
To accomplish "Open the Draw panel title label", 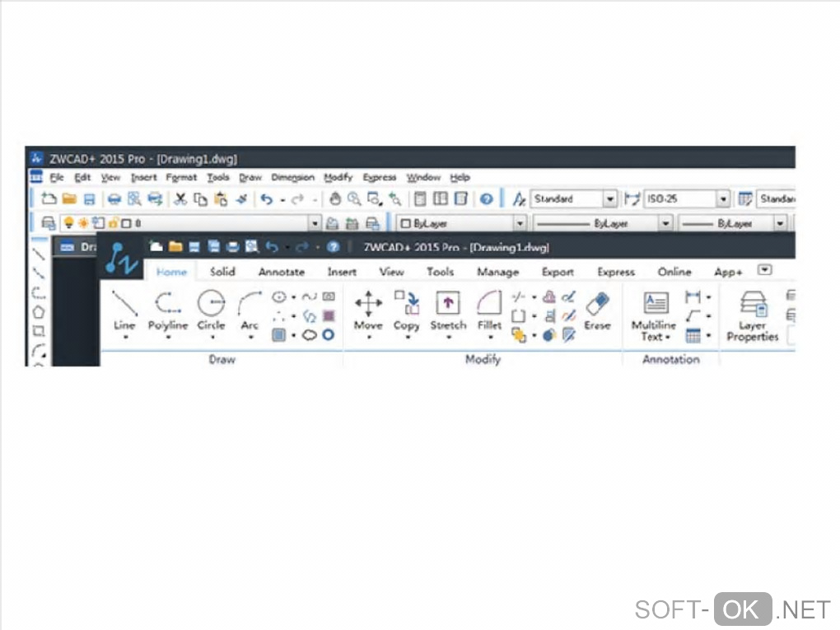I will pos(222,359).
